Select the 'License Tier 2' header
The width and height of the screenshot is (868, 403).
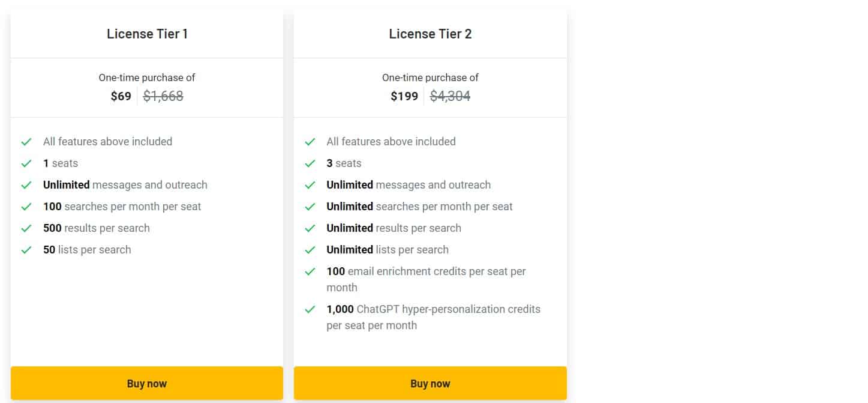click(430, 34)
